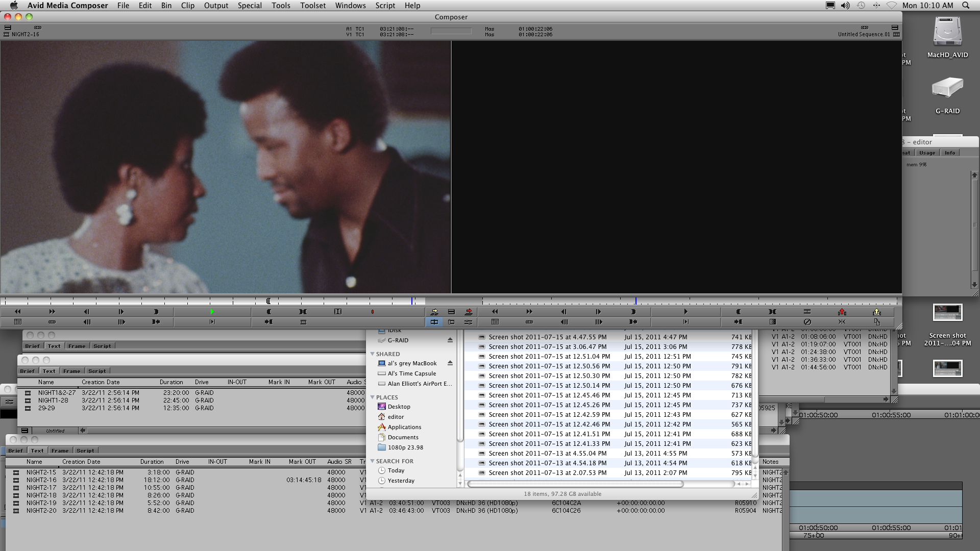This screenshot has width=980, height=551.
Task: Toggle the Effect mode button
Action: [x=468, y=322]
